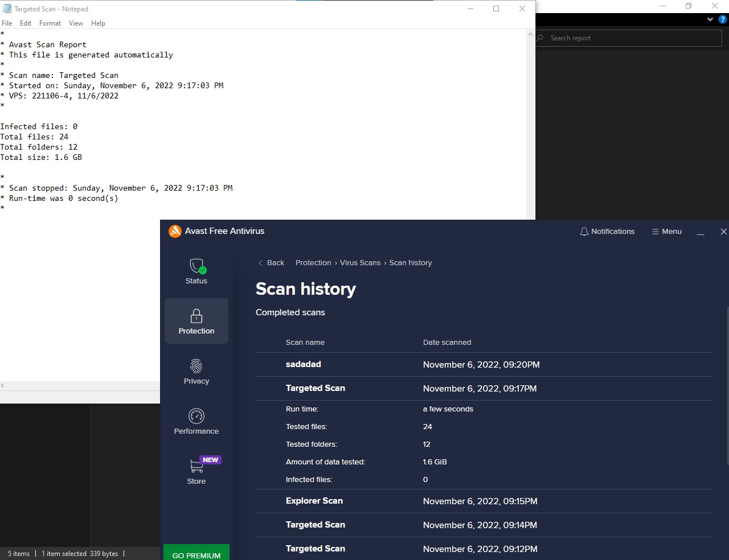Image resolution: width=729 pixels, height=560 pixels.
Task: Click Notepad's vertical scrollbar up arrow
Action: pyautogui.click(x=531, y=35)
